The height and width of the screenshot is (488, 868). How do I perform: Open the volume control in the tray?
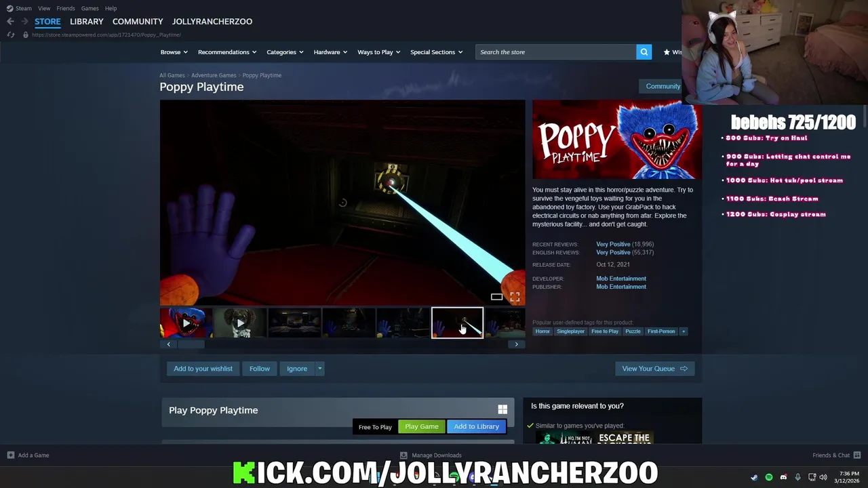(823, 477)
